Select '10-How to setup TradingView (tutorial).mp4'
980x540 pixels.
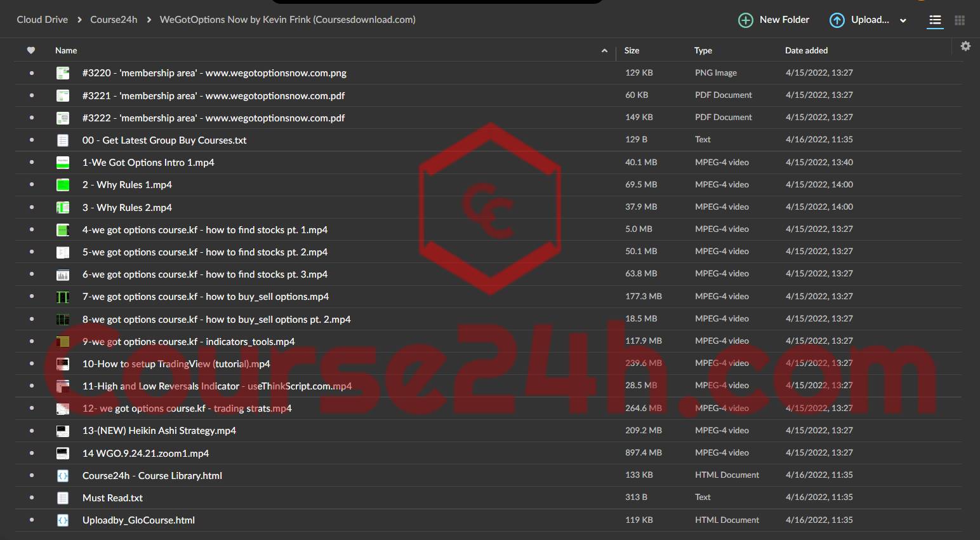(x=176, y=364)
